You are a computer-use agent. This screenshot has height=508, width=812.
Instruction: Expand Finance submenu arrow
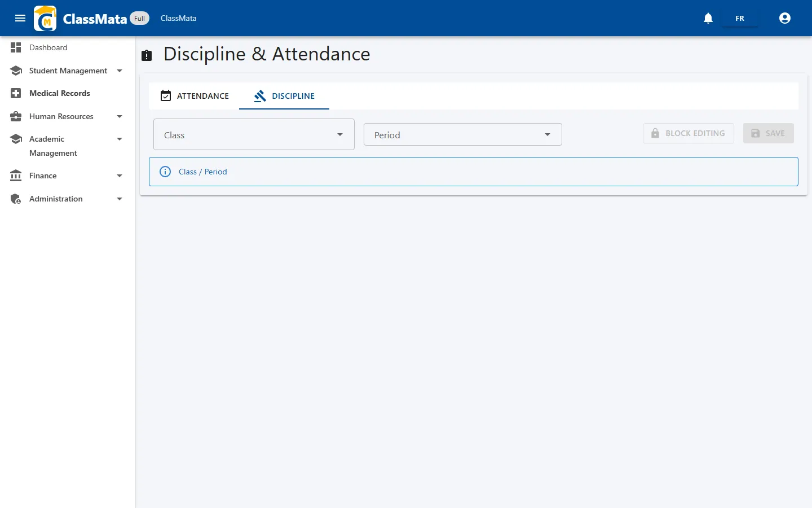120,176
